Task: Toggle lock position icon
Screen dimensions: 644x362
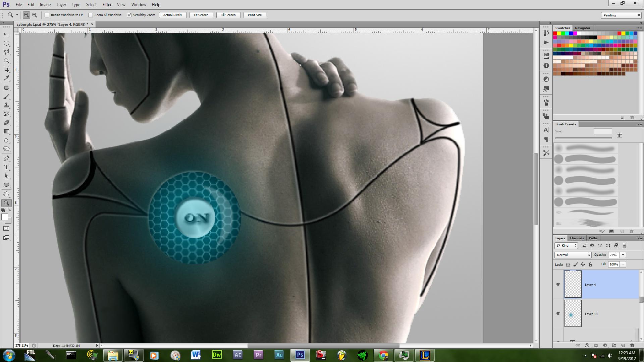Action: coord(583,264)
